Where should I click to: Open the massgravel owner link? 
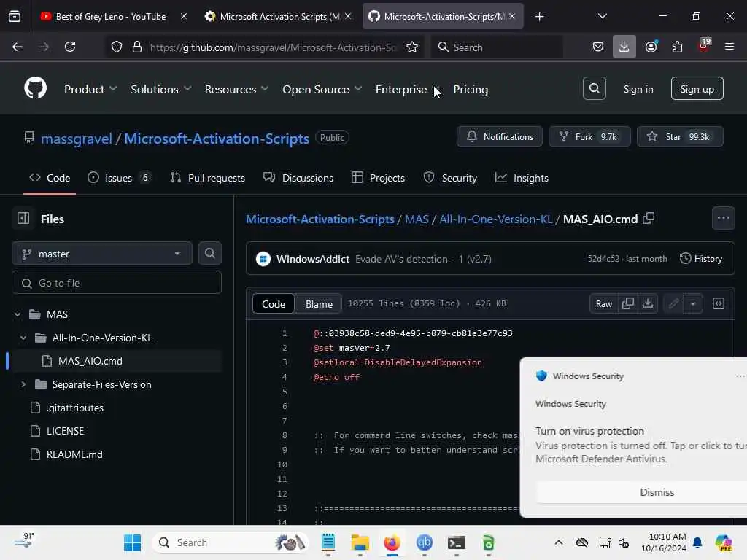pyautogui.click(x=77, y=139)
